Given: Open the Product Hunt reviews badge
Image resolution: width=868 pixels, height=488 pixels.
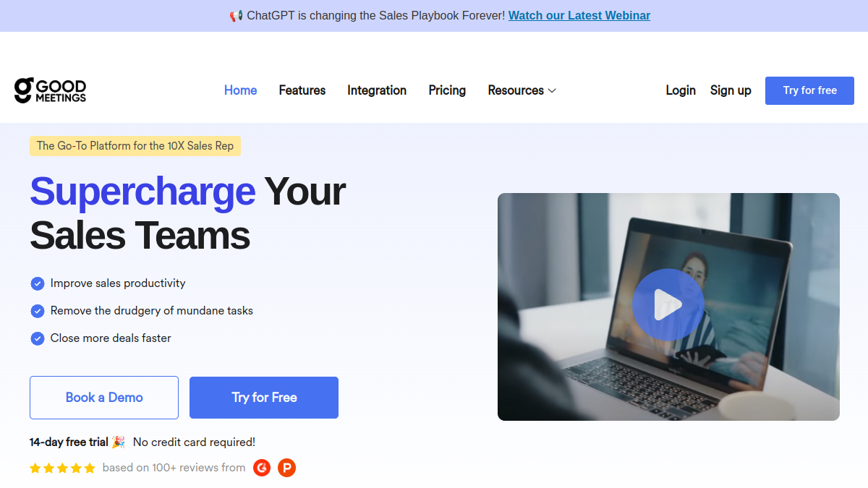Looking at the screenshot, I should 286,468.
